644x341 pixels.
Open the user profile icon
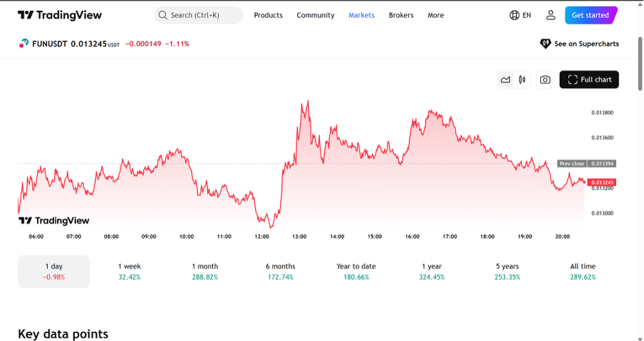(551, 15)
